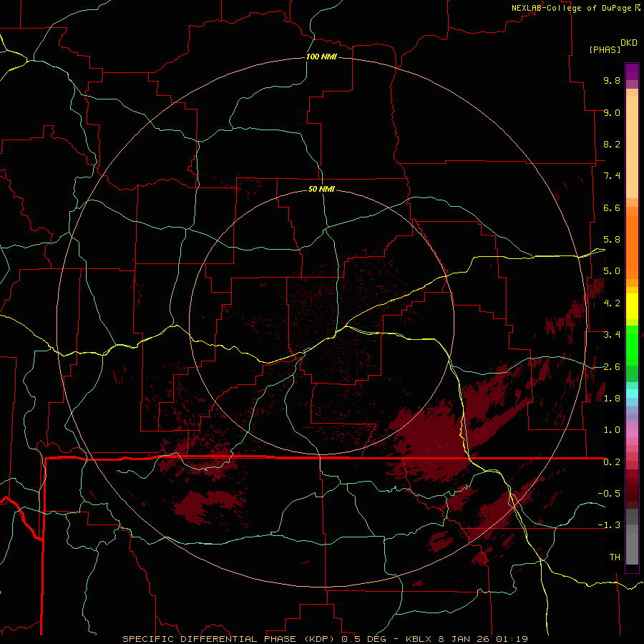Click the Specific Differential Phase KBLX caption
The width and height of the screenshot is (644, 644).
[x=325, y=639]
